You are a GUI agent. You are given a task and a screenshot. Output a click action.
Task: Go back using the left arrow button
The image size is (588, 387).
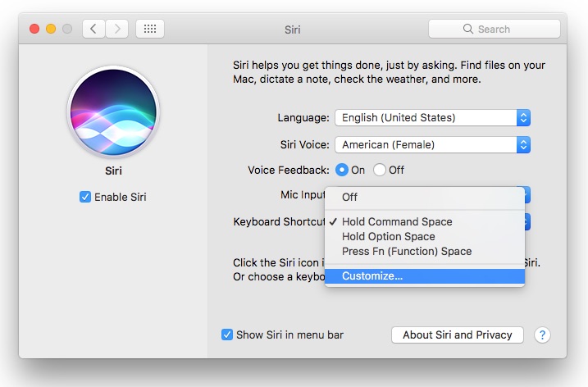pos(93,29)
